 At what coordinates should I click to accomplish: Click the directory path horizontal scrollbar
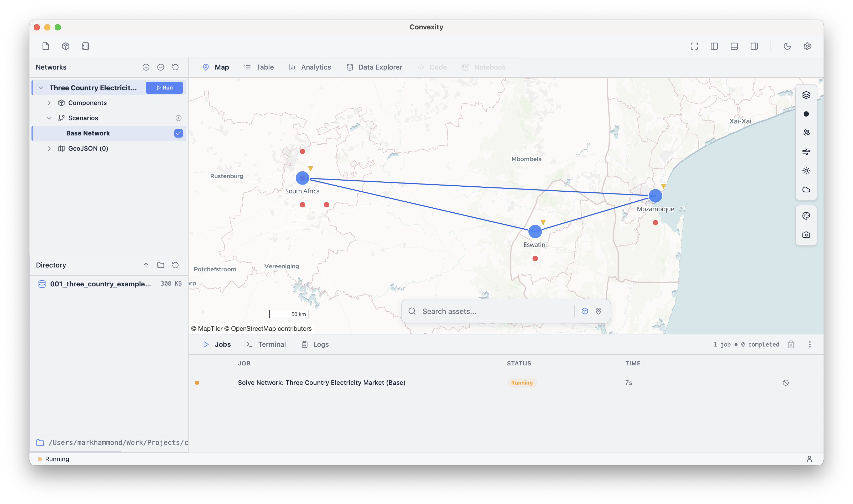pyautogui.click(x=75, y=451)
